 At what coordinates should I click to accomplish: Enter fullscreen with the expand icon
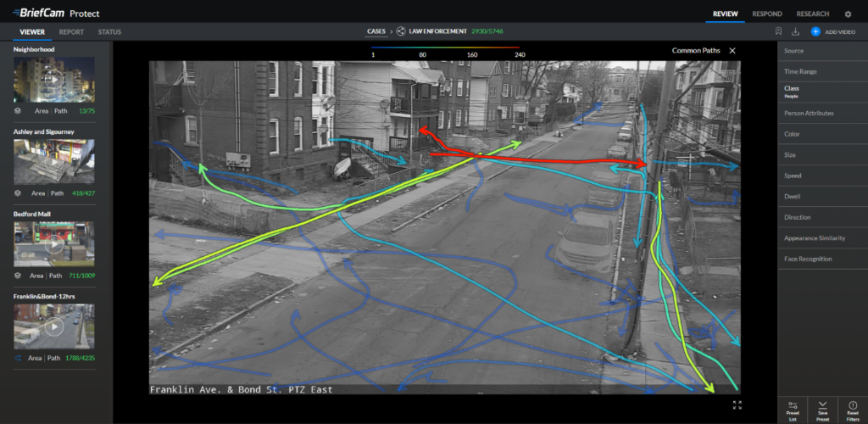[x=737, y=405]
